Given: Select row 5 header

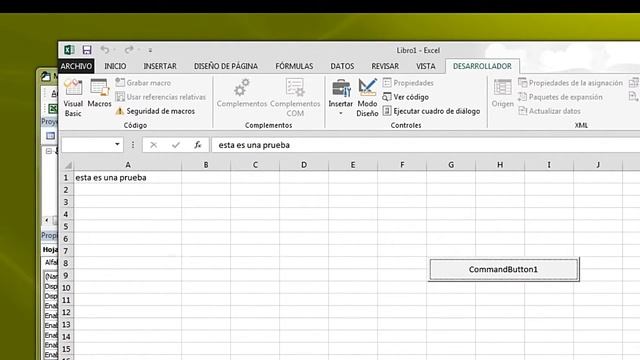Looking at the screenshot, I should [x=66, y=227].
